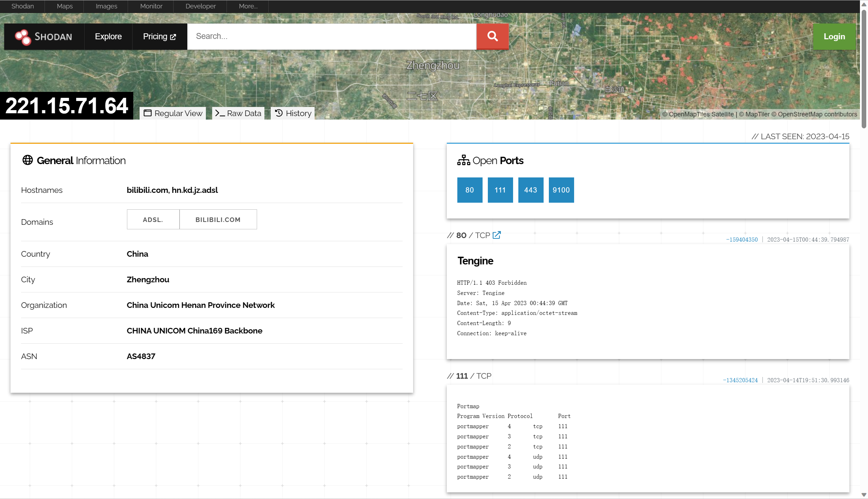Open the Pricing external link
The width and height of the screenshot is (868, 499).
160,36
